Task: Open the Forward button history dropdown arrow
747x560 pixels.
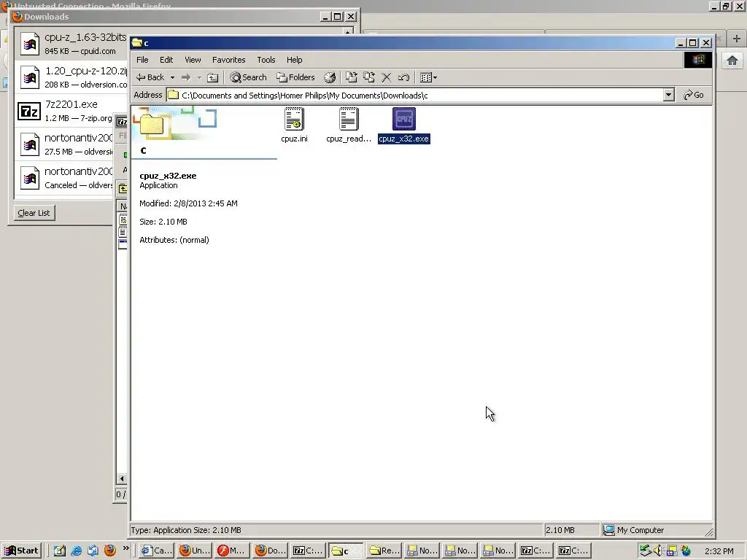Action: click(x=199, y=77)
